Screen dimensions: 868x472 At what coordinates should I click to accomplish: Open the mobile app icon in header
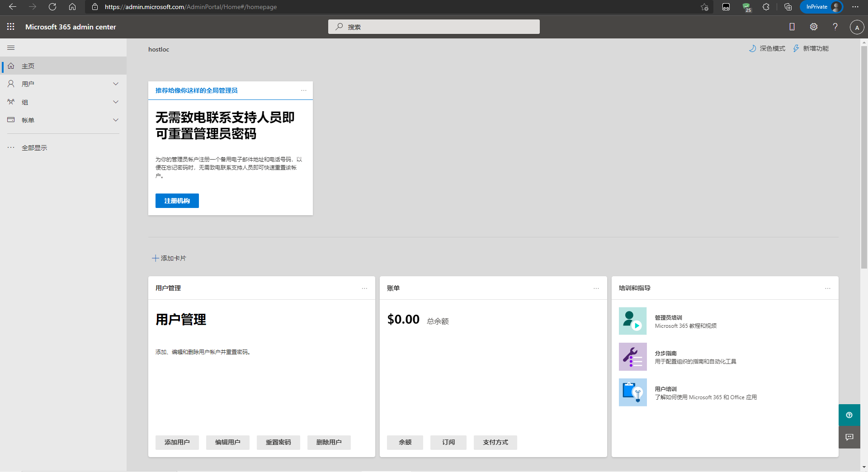tap(792, 27)
